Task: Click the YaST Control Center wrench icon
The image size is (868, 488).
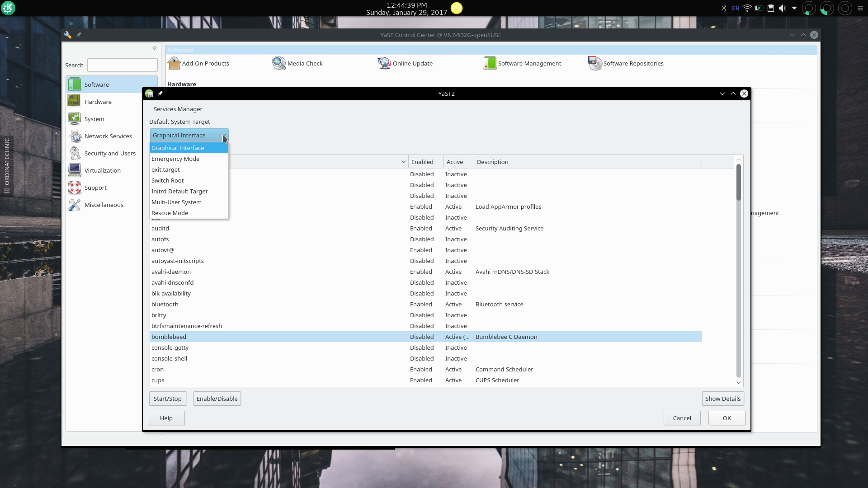Action: 67,35
